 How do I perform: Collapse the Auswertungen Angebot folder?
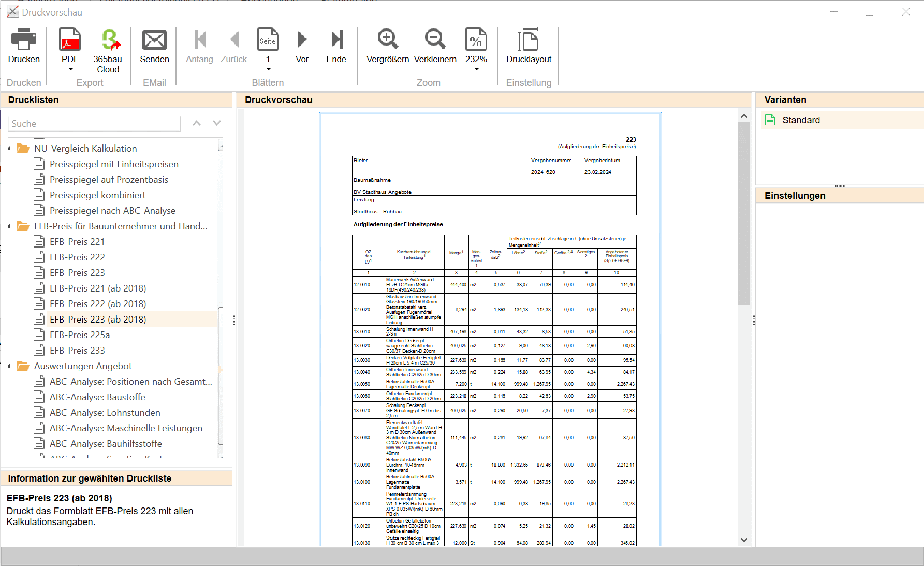point(9,366)
